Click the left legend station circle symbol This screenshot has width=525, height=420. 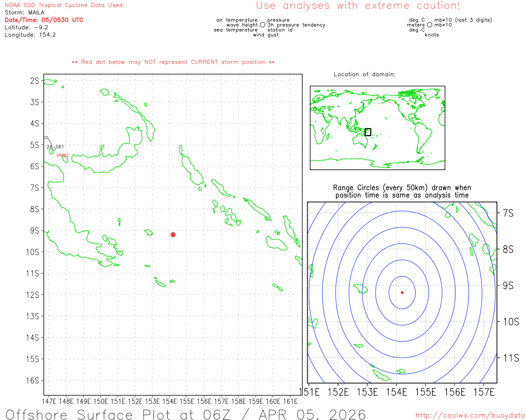point(262,25)
